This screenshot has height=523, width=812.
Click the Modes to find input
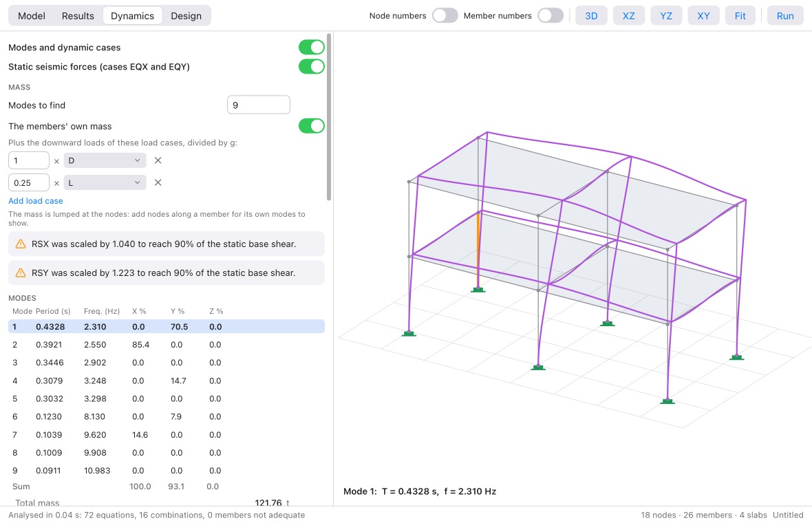coord(259,105)
